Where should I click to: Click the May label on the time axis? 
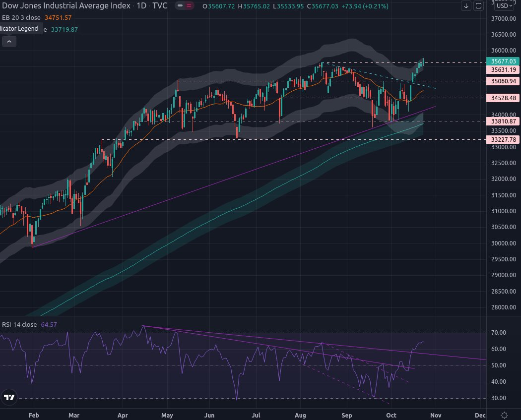click(x=167, y=415)
